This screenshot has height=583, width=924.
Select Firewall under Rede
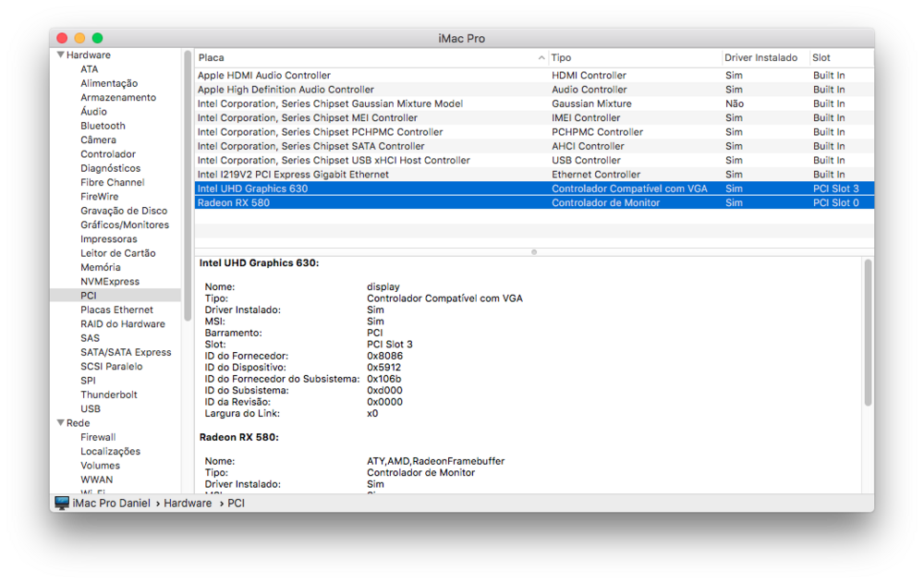[x=98, y=437]
